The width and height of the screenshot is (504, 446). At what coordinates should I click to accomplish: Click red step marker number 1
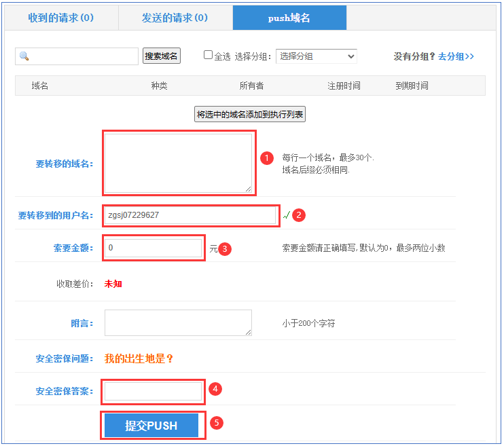point(267,158)
